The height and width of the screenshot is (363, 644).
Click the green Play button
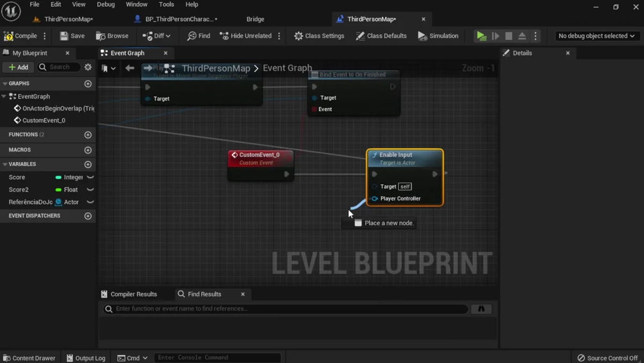[x=481, y=36]
